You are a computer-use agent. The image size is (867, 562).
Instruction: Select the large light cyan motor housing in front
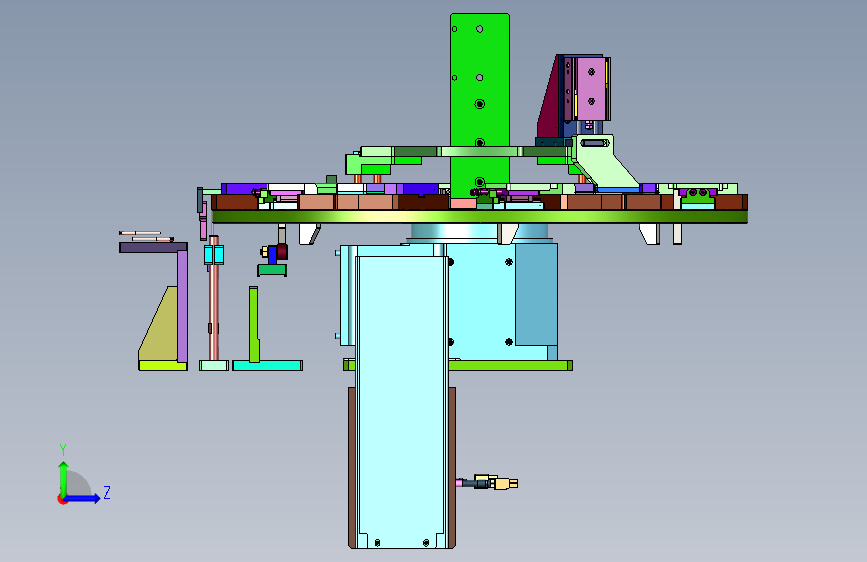click(x=401, y=401)
